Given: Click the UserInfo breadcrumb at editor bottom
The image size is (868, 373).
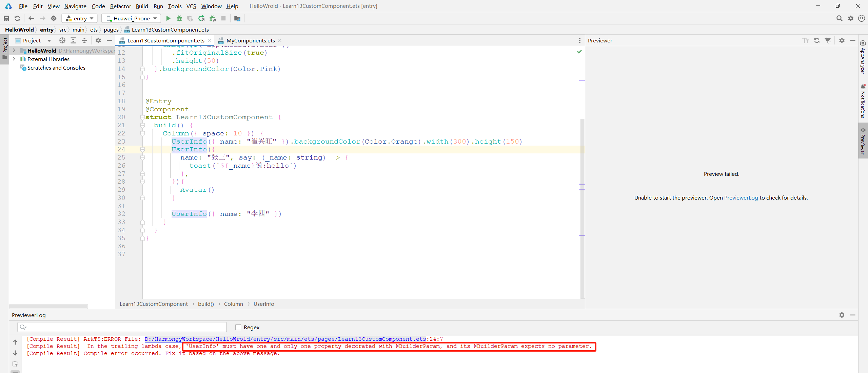Looking at the screenshot, I should click(x=264, y=304).
